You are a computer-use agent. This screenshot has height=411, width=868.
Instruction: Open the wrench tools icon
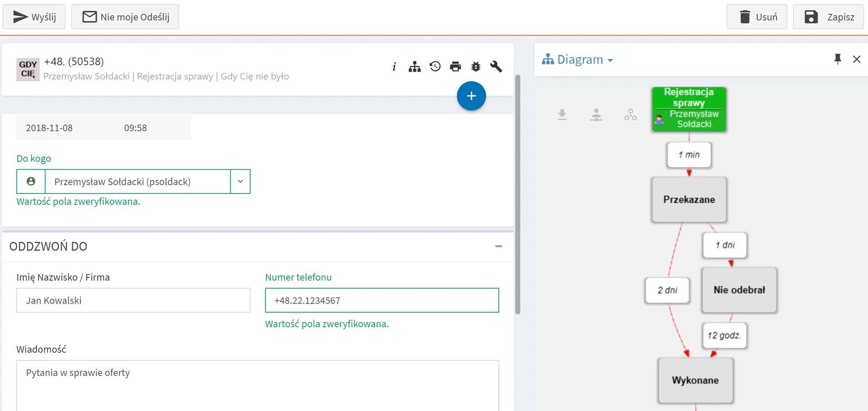pos(496,67)
